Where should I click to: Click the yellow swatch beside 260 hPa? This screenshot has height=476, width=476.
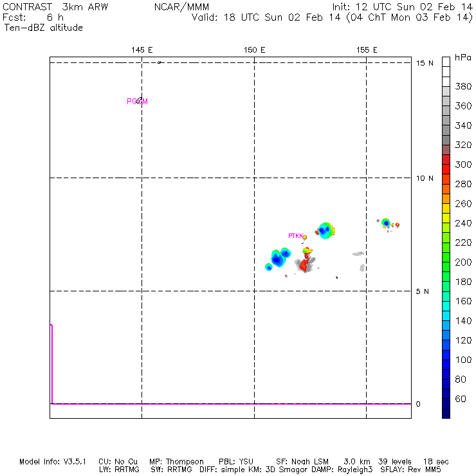click(x=446, y=208)
